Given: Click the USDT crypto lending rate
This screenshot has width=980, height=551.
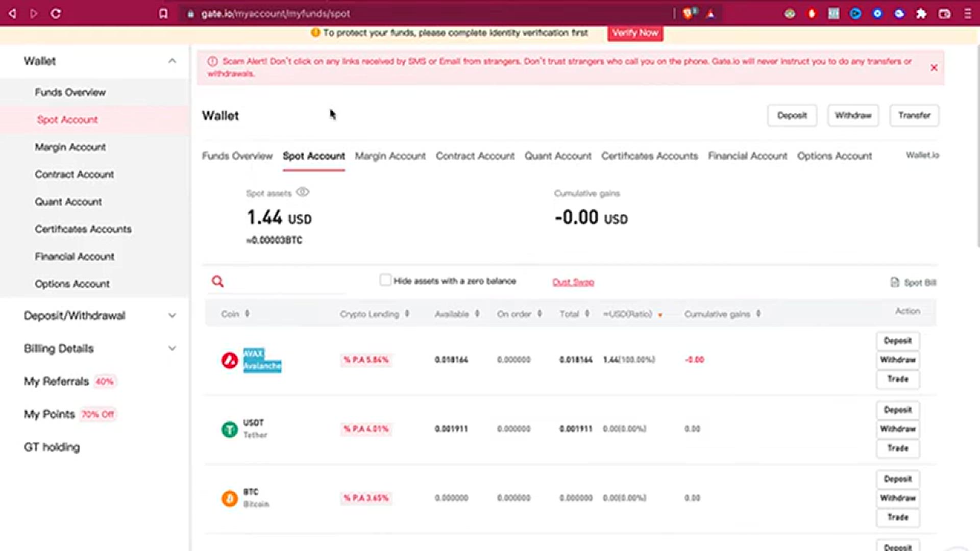Looking at the screenshot, I should coord(366,429).
